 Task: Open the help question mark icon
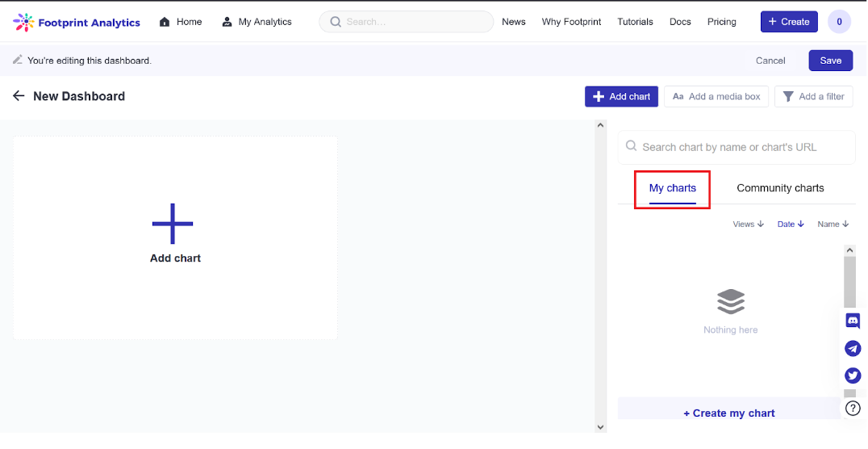point(853,409)
